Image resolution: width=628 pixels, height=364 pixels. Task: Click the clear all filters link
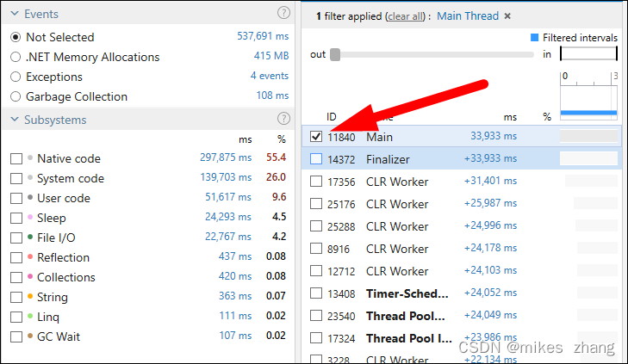tap(406, 16)
